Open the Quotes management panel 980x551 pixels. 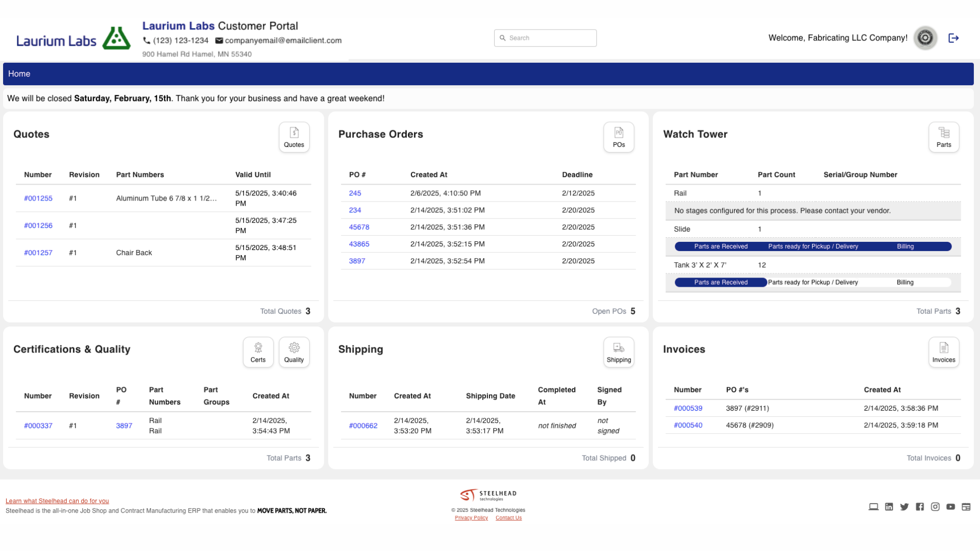point(294,137)
